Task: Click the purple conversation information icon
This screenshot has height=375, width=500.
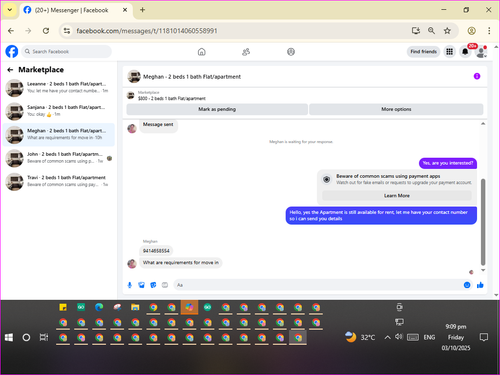Action: 477,76
